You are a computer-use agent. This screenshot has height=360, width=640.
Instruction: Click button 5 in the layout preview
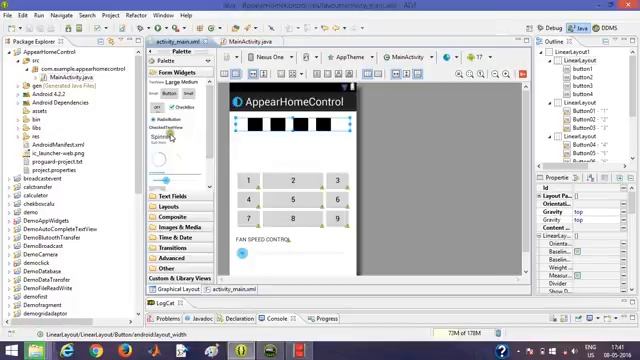pos(293,199)
